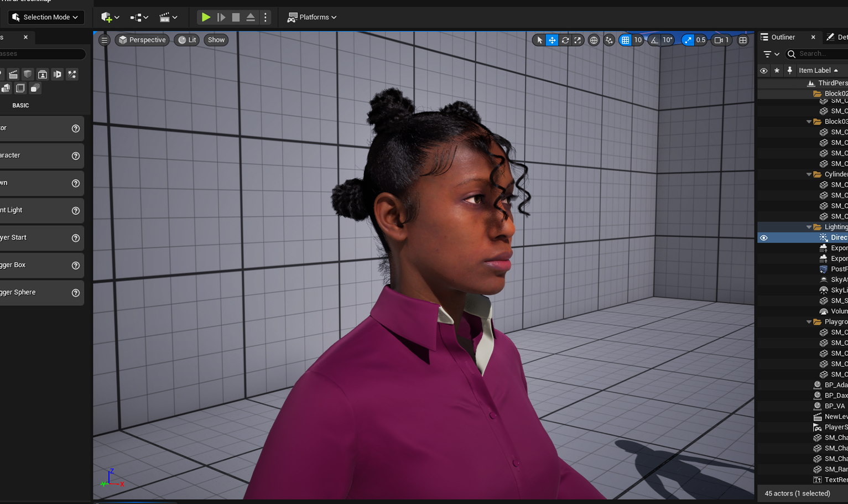Switch to the Perspective viewport menu
This screenshot has width=848, height=504.
point(142,40)
